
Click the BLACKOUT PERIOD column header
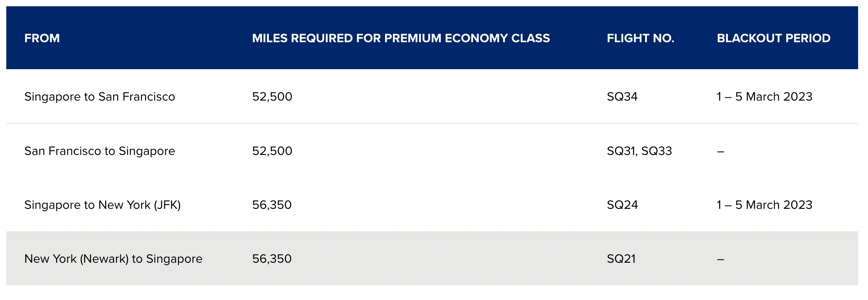point(773,38)
